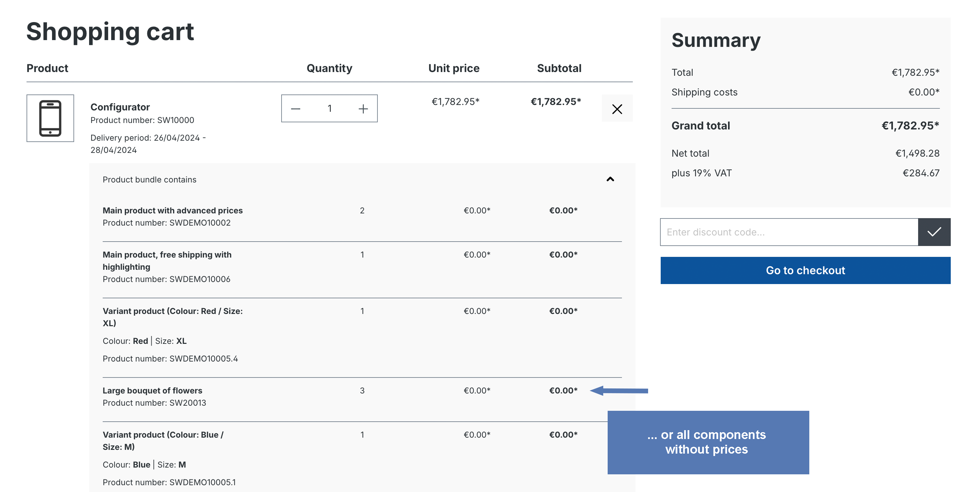The width and height of the screenshot is (980, 492).
Task: Click the plus 19% VAT amount €284.67
Action: [x=921, y=173]
